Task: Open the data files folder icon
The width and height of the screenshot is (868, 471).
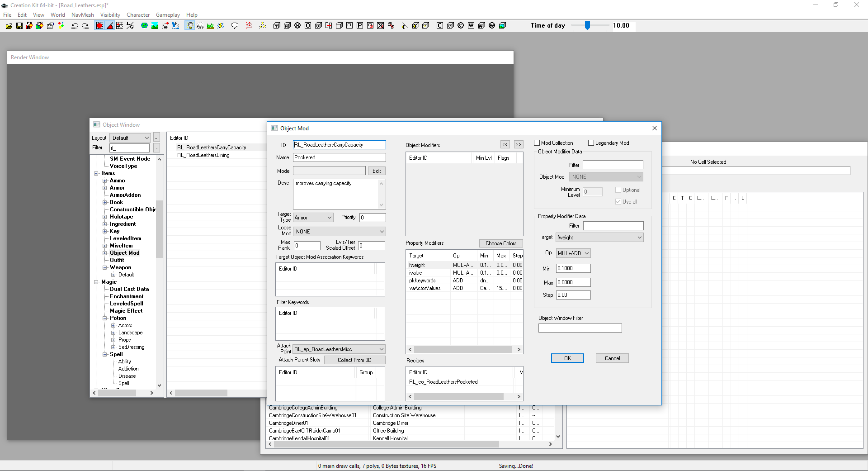Action: point(9,26)
